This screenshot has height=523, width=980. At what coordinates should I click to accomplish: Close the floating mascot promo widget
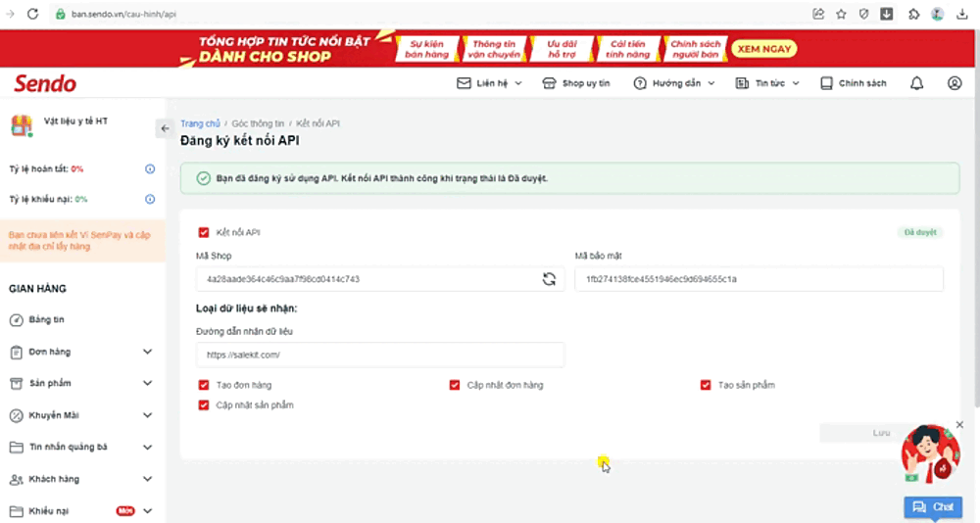pos(959,424)
